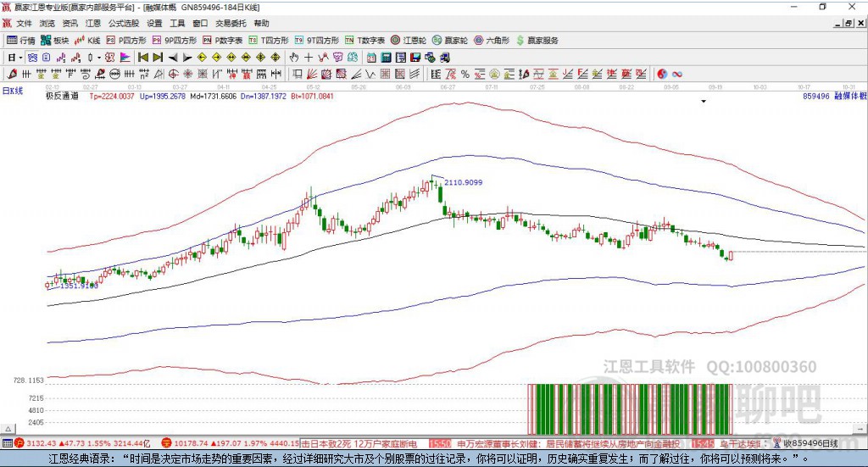
Task: Select the red pencil drawing tool
Action: [12, 74]
